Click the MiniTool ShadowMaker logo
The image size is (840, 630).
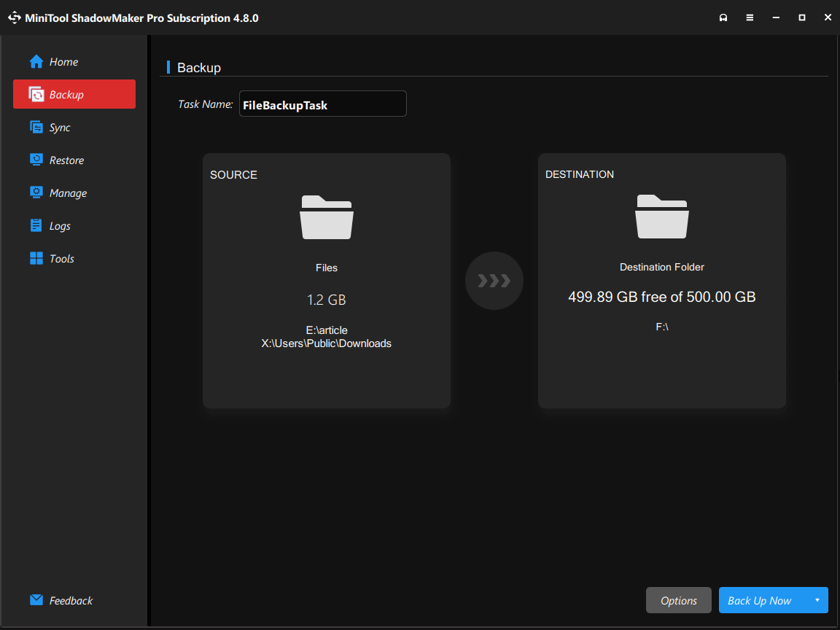[14, 17]
